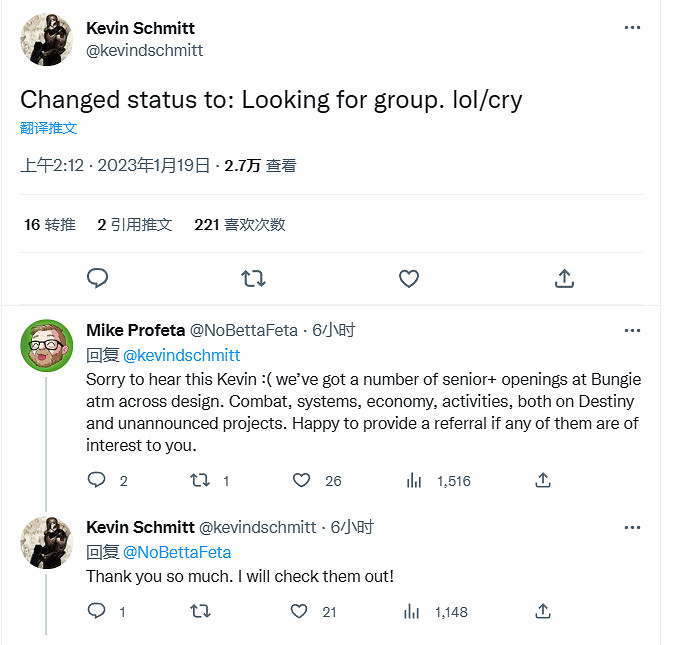Image resolution: width=673 pixels, height=645 pixels.
Task: Reply to Kevin's thank you tweet
Action: click(97, 611)
